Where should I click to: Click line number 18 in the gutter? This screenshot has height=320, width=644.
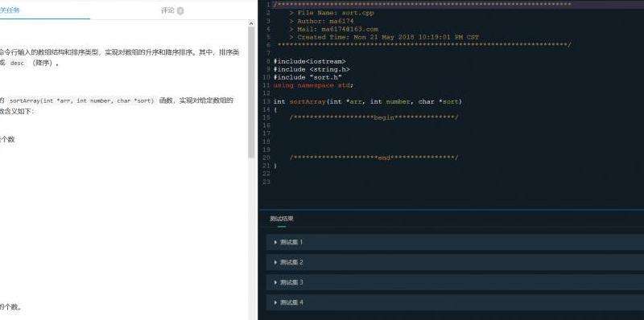coord(266,142)
